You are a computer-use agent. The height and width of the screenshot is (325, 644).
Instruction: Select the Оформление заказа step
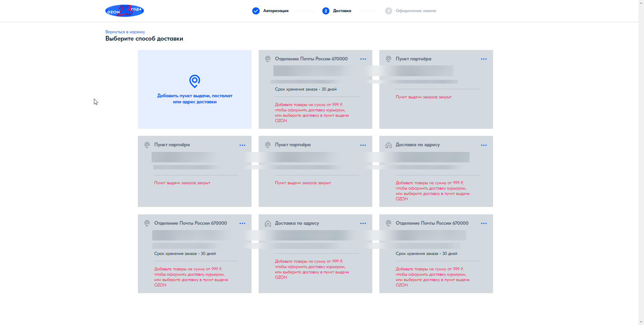(416, 11)
